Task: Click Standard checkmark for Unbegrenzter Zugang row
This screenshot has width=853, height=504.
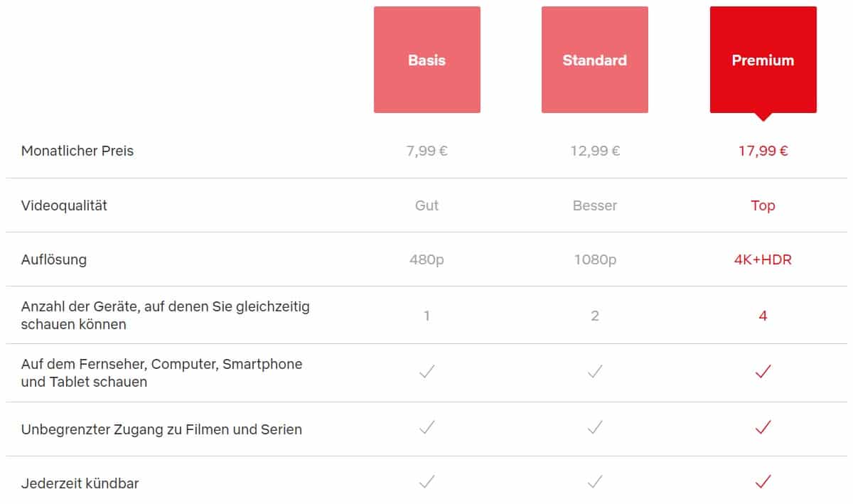Action: 595,427
